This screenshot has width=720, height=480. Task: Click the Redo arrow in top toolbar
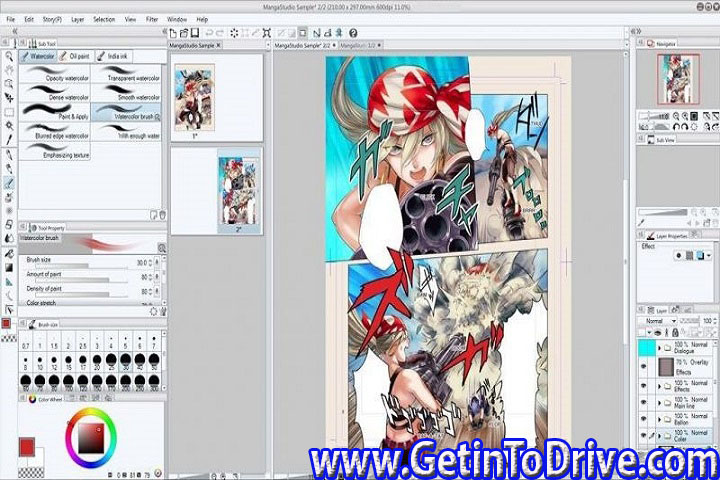220,33
